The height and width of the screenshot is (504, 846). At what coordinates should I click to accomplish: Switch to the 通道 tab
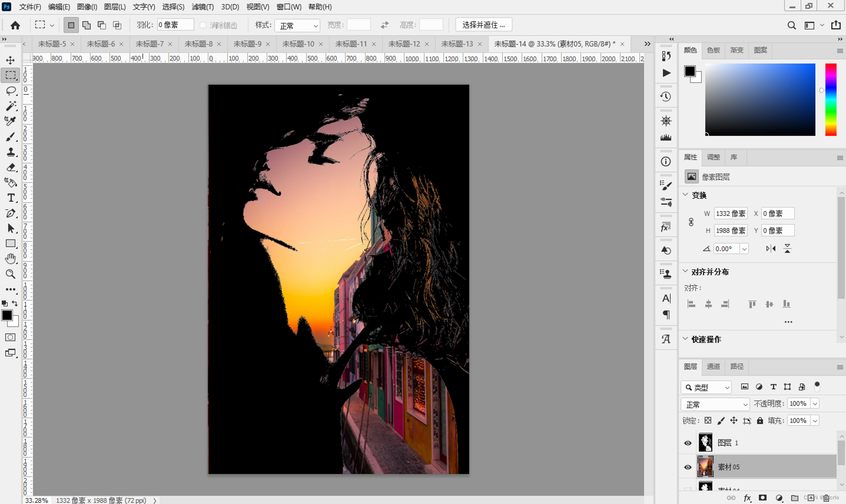point(713,367)
